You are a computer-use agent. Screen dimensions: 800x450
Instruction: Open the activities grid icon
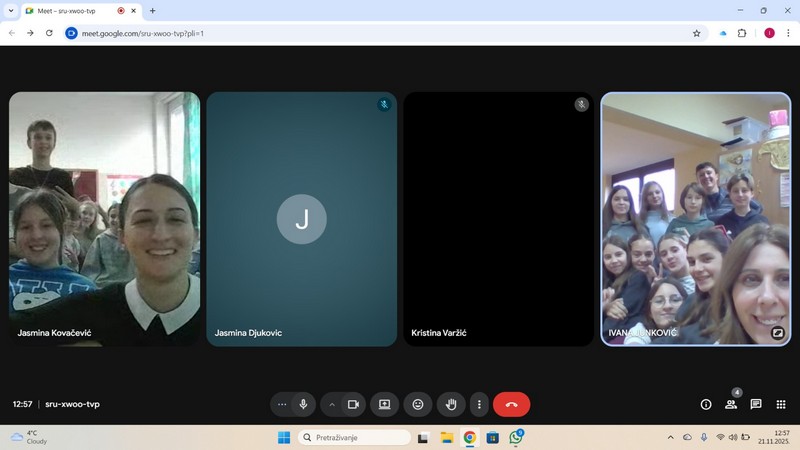click(x=781, y=404)
